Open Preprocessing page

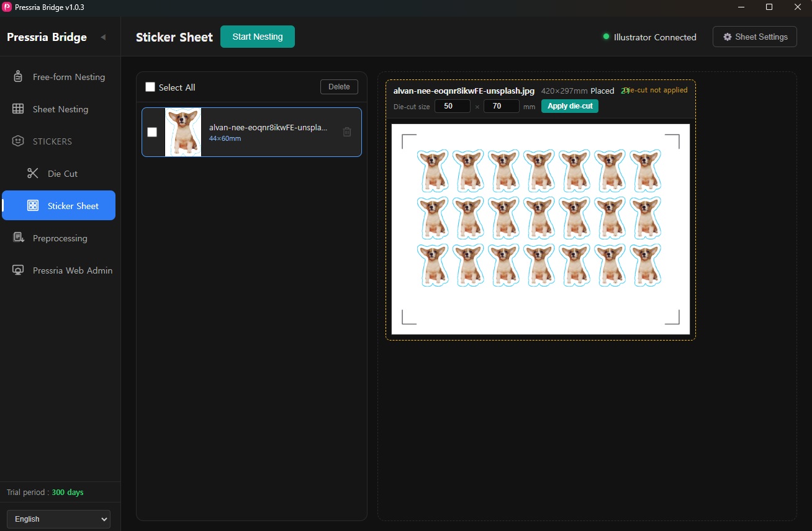(x=58, y=238)
